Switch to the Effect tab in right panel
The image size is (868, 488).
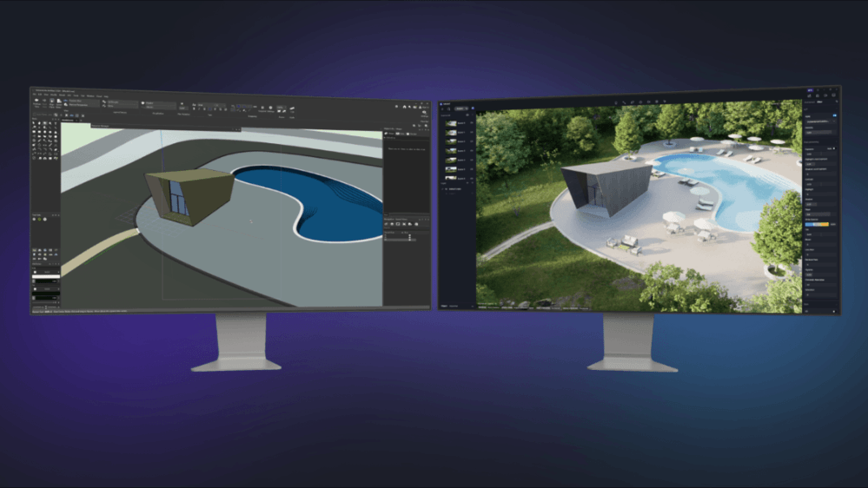tap(819, 102)
